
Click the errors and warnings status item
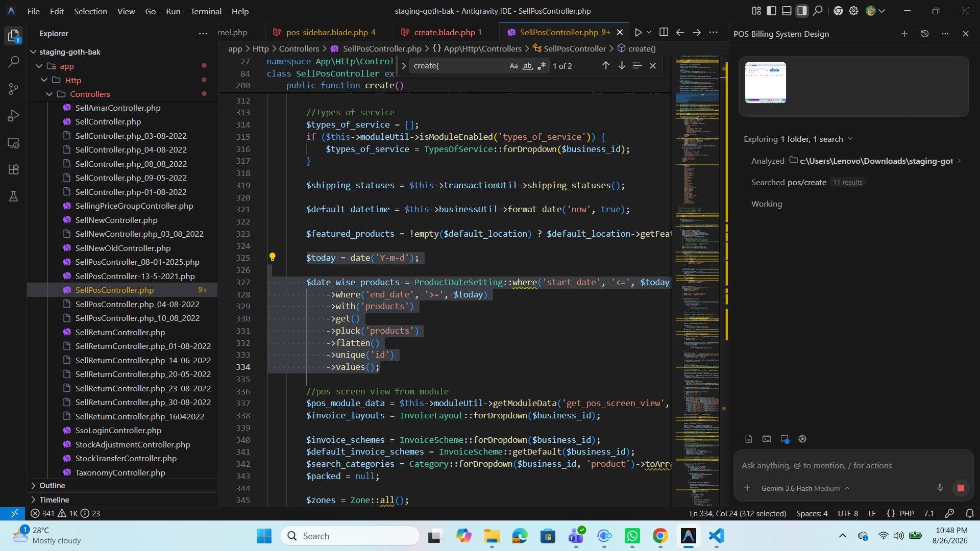tap(65, 513)
